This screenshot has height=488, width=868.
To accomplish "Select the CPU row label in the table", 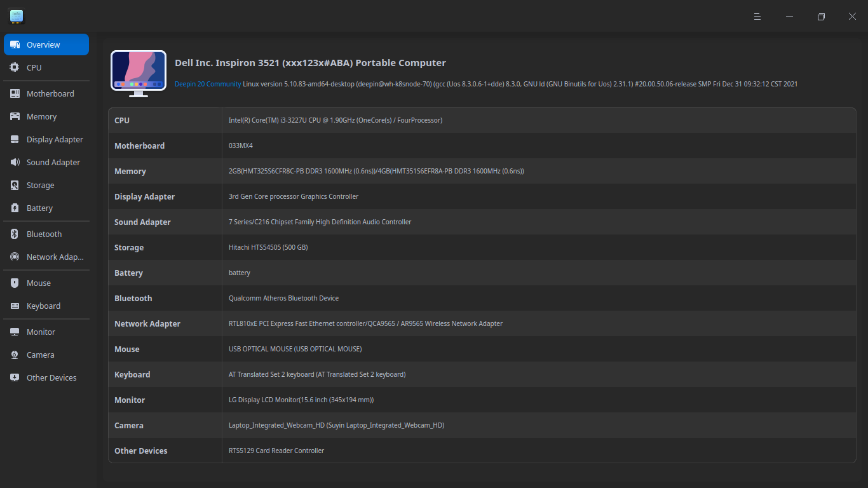I will tap(122, 120).
